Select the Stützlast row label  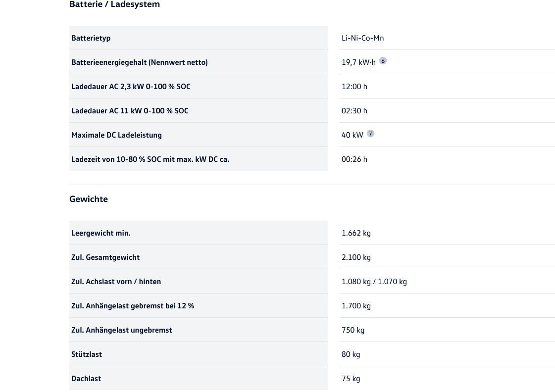(87, 354)
